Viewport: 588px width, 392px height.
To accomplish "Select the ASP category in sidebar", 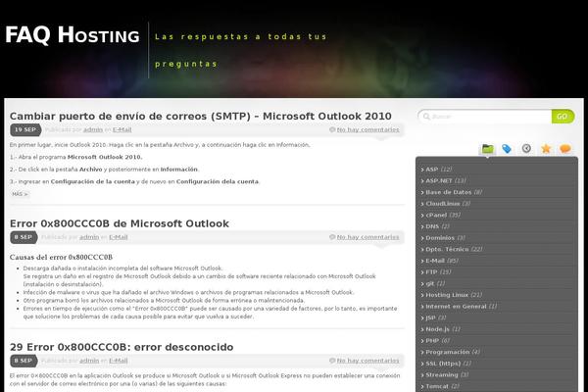I will tap(431, 170).
